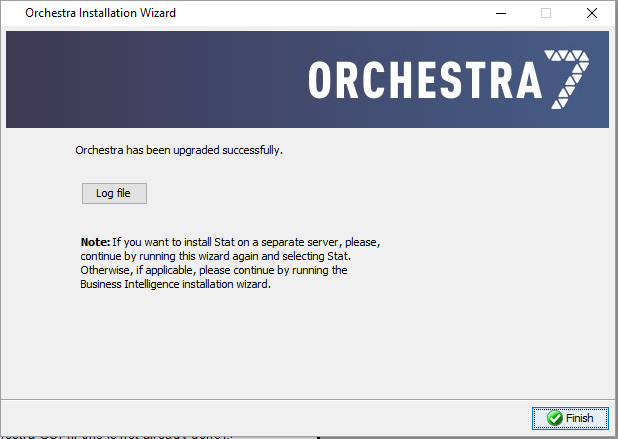Click the empty gray panel below the note
618x439 pixels.
coord(307,343)
